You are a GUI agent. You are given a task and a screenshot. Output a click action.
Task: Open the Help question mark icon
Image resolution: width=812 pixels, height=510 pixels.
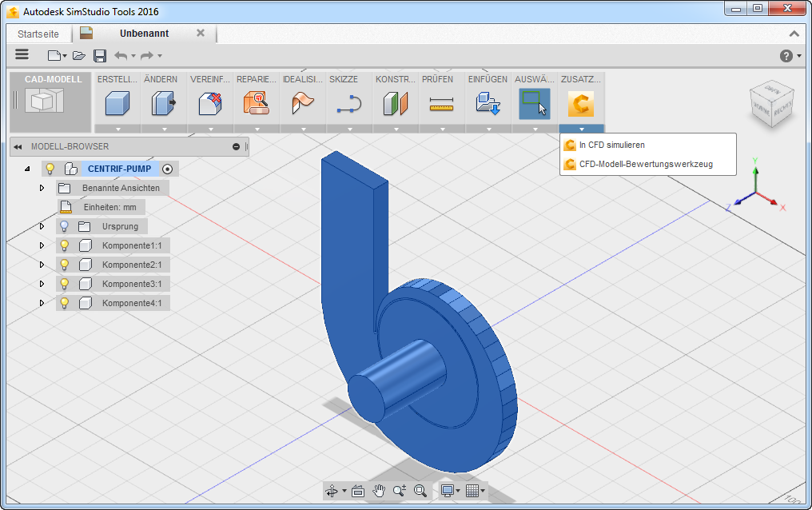click(x=786, y=55)
